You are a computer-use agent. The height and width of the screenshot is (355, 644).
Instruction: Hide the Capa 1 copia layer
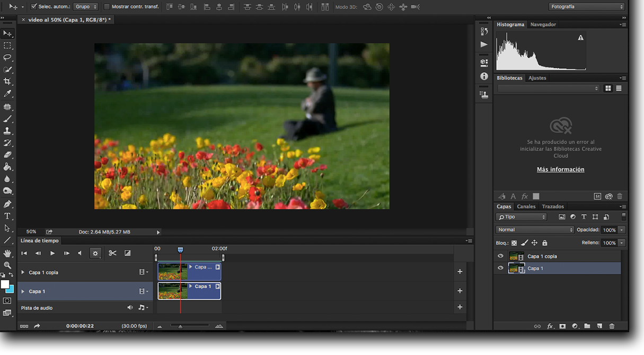tap(500, 256)
